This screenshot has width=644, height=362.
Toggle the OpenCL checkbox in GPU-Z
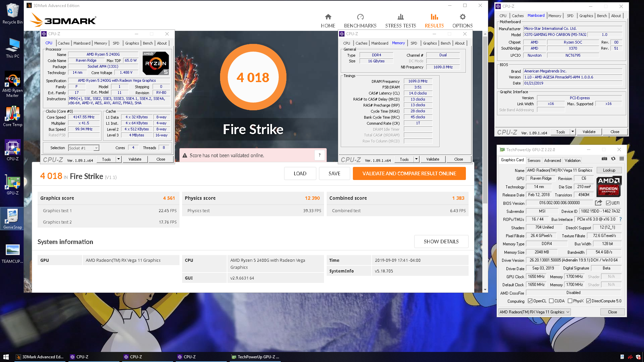[530, 301]
